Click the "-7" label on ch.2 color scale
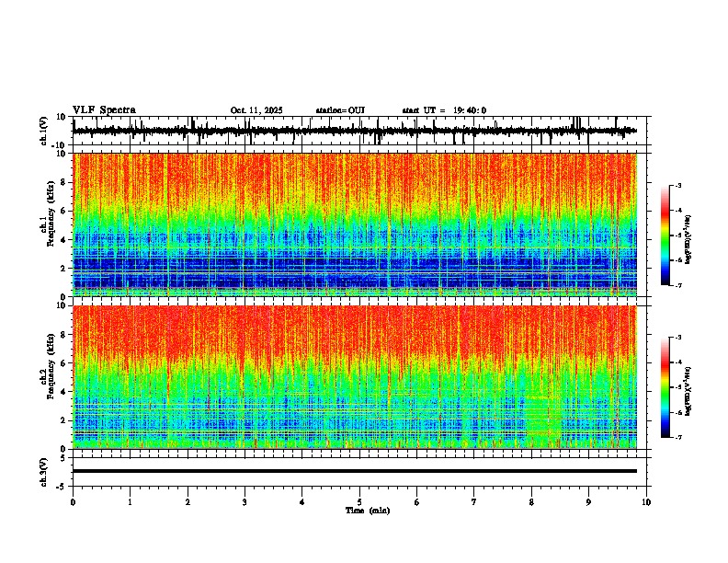Screen dimensions: 728x563 (677, 437)
